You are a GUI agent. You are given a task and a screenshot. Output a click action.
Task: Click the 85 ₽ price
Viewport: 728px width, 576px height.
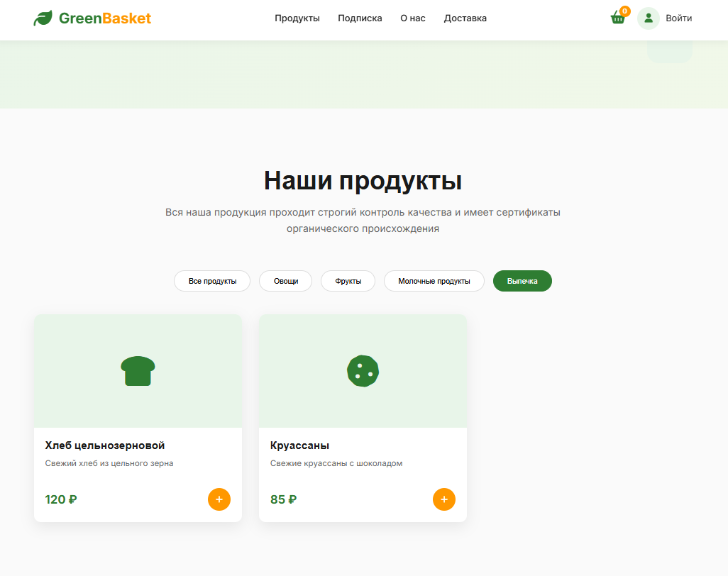point(283,499)
